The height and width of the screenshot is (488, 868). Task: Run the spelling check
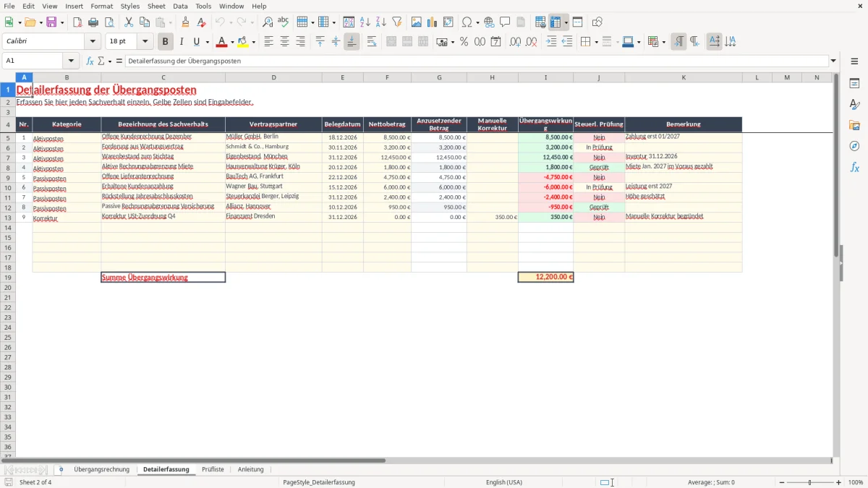click(283, 22)
